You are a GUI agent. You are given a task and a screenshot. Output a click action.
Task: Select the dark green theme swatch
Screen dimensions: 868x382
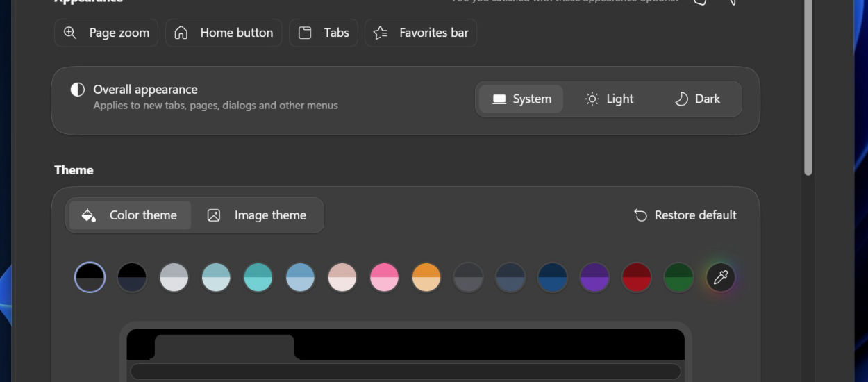678,278
